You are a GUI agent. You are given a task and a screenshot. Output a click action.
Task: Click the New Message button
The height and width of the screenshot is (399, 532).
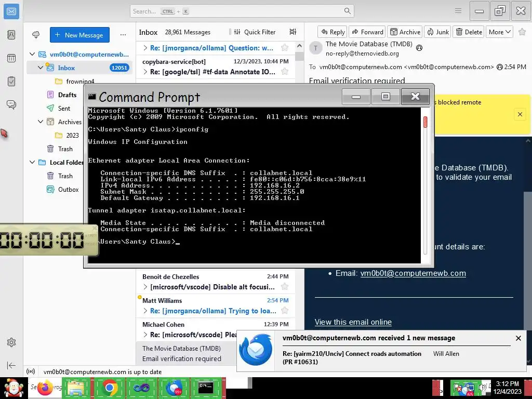(79, 35)
